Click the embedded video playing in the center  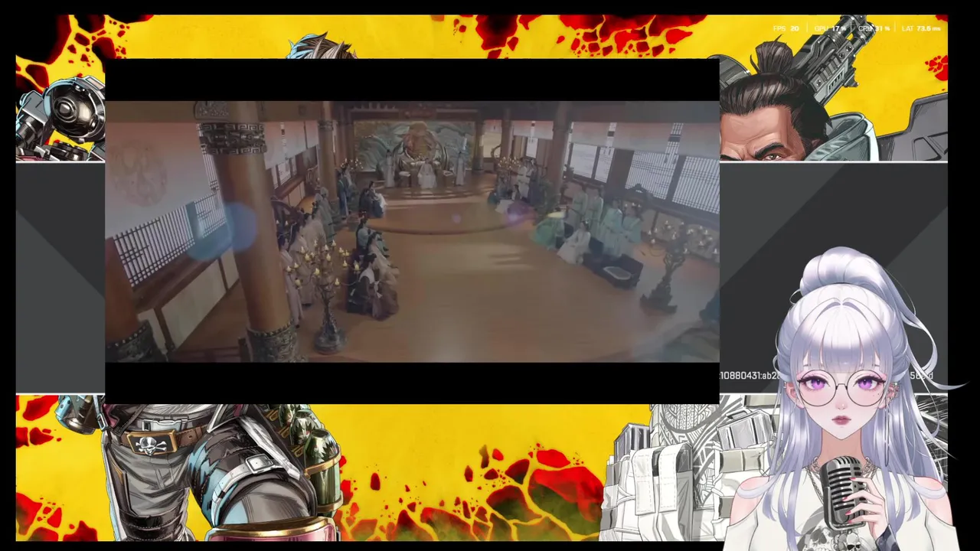[x=412, y=231]
